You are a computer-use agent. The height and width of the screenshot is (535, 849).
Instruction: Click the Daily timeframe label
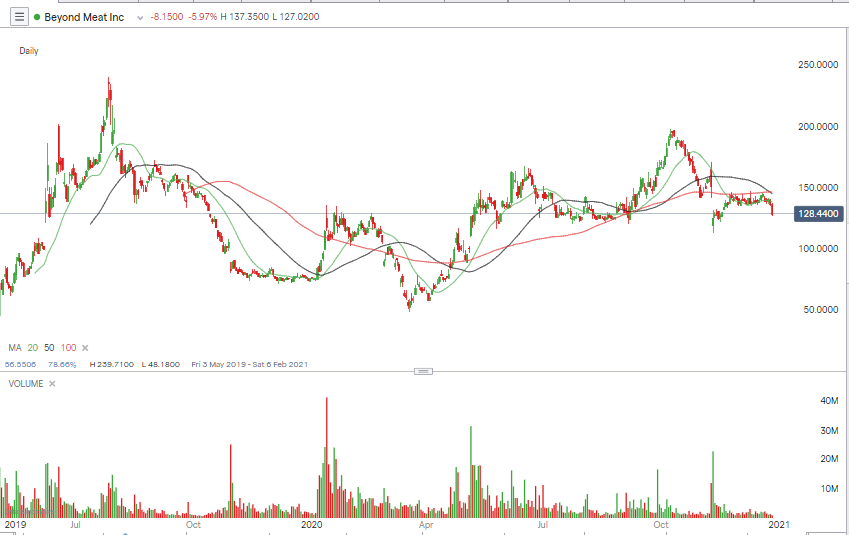pyautogui.click(x=29, y=51)
